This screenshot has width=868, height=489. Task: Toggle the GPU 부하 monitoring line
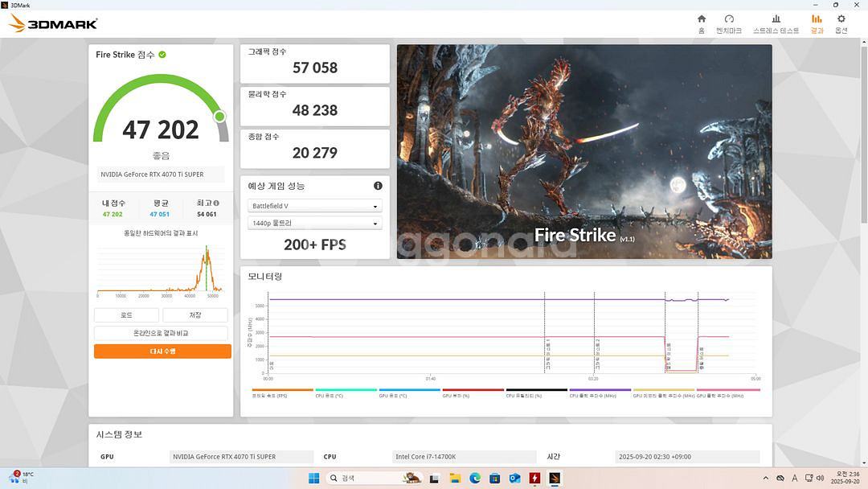click(x=462, y=392)
